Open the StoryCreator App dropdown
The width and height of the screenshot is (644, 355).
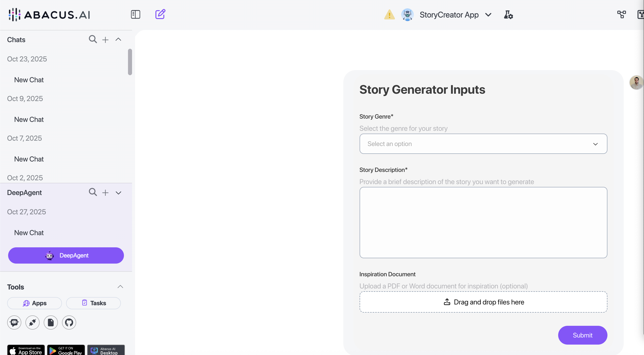click(488, 15)
